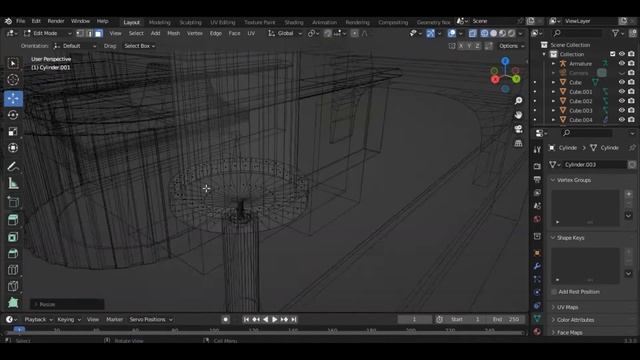
Task: Select the Select Box tool icon
Action: [13, 63]
